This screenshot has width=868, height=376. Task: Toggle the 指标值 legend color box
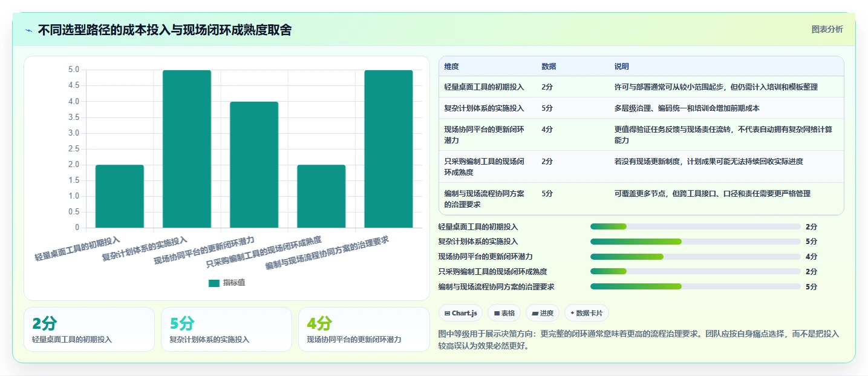pyautogui.click(x=214, y=283)
